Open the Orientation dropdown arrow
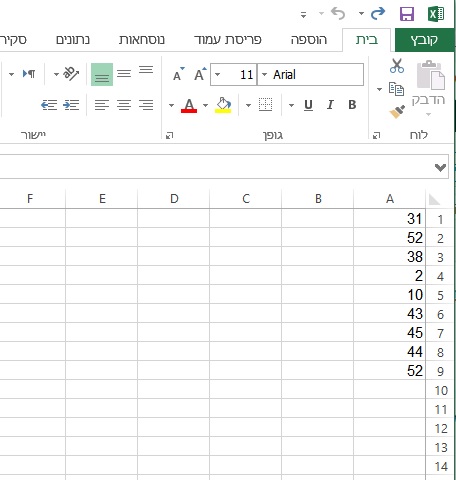Viewport: 456px width, 480px height. [56, 74]
